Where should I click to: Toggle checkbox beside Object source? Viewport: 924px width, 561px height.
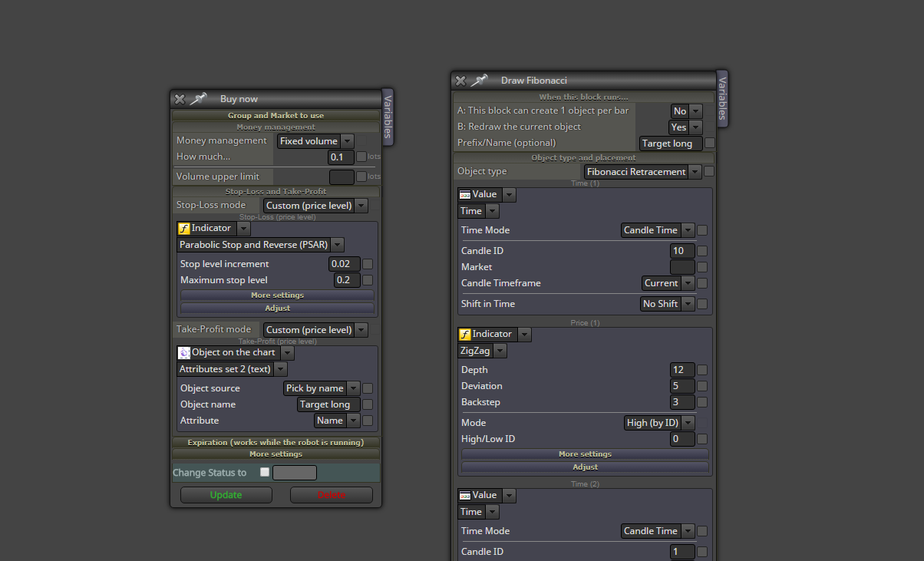[368, 388]
